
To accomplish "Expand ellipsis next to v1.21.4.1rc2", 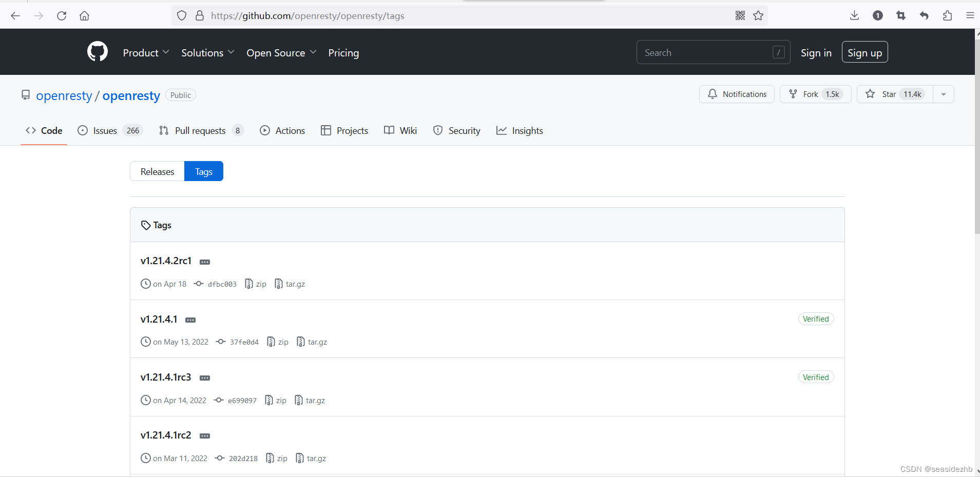I will click(x=205, y=436).
